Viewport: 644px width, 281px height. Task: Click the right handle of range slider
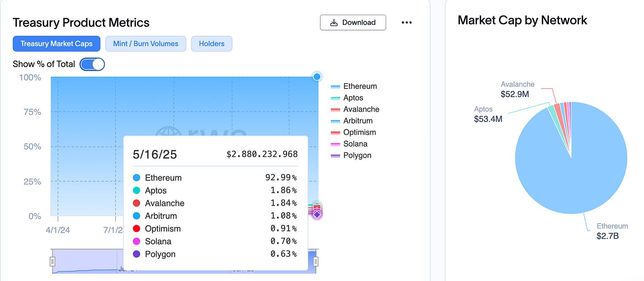click(316, 262)
